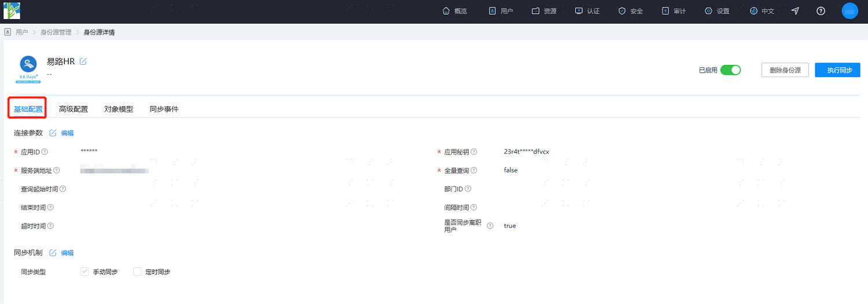
Task: Open the 用户 menu in top navigation
Action: pyautogui.click(x=501, y=11)
